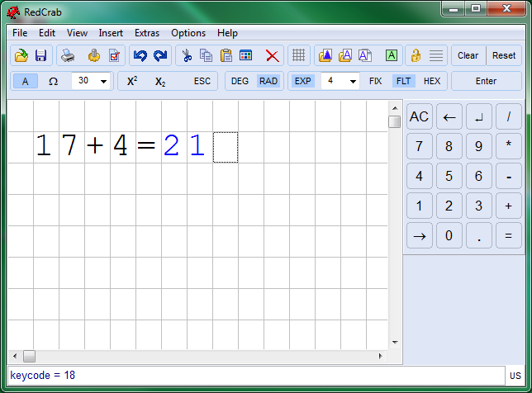Click the Open file folder icon

tap(21, 55)
